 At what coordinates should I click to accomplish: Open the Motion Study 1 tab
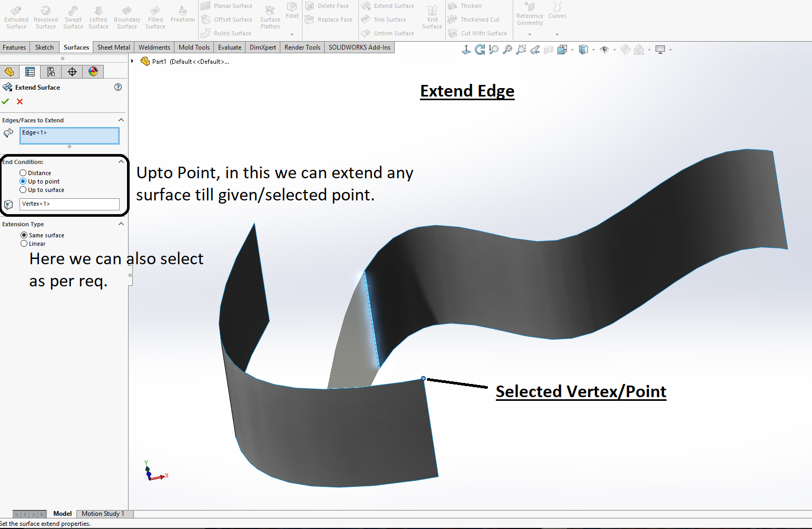coord(103,514)
